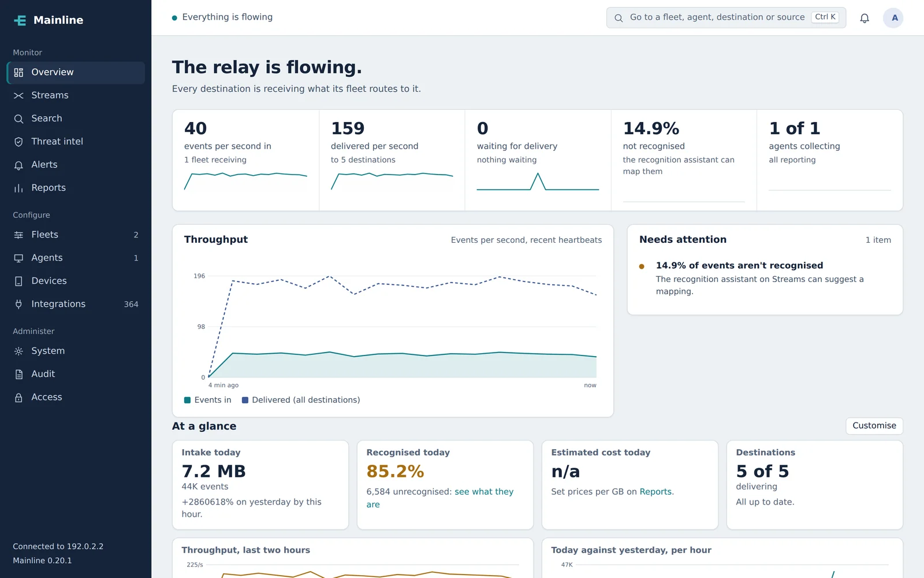Click the 1 of 1 agents collecting card
The height and width of the screenshot is (578, 924).
830,160
